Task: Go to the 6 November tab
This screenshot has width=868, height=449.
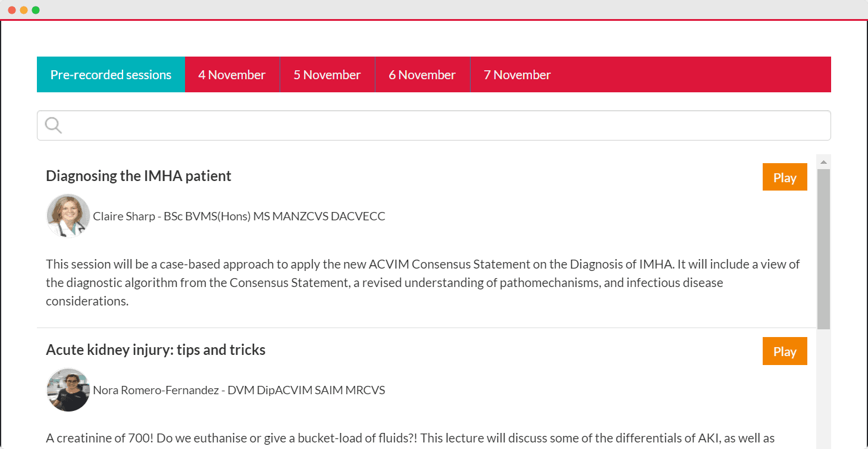Action: coord(422,75)
